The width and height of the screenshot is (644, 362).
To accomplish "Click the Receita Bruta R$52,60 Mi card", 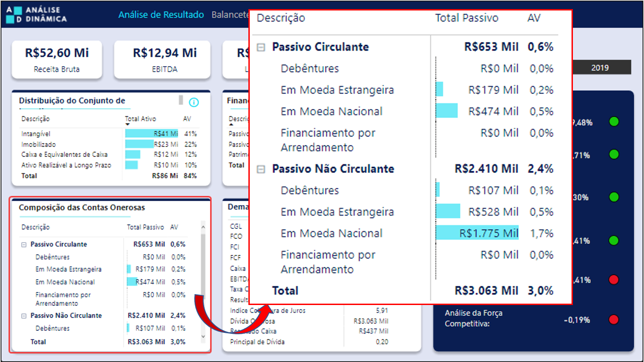I will (x=57, y=59).
